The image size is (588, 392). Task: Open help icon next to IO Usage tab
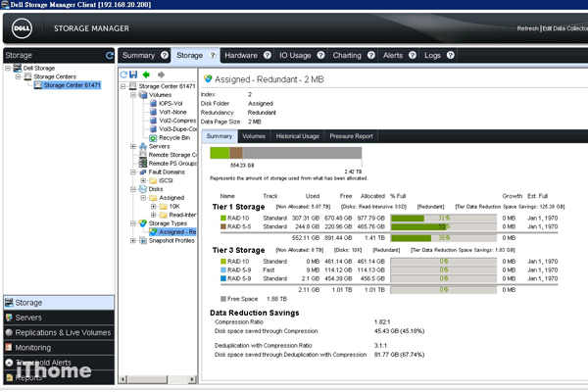pyautogui.click(x=321, y=55)
